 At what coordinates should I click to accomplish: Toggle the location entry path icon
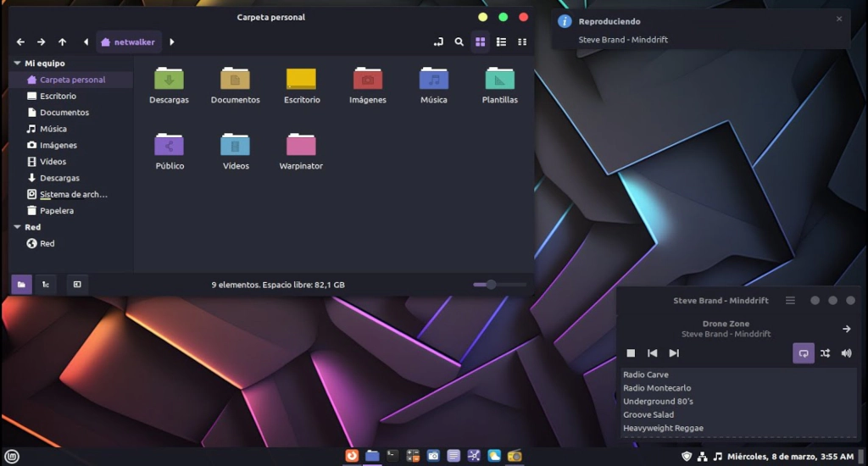(x=438, y=42)
